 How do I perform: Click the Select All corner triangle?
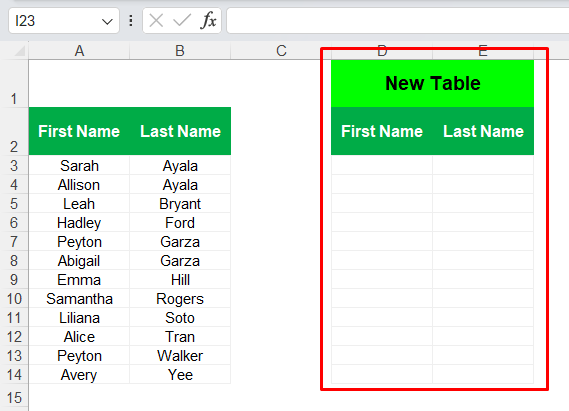point(20,51)
